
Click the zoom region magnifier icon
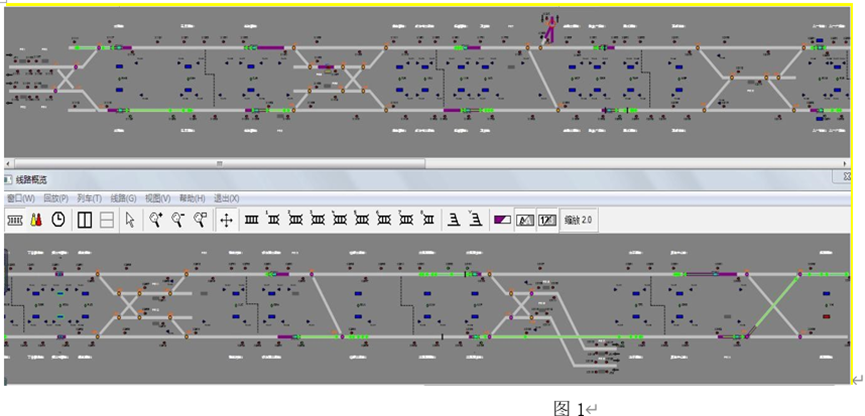200,220
